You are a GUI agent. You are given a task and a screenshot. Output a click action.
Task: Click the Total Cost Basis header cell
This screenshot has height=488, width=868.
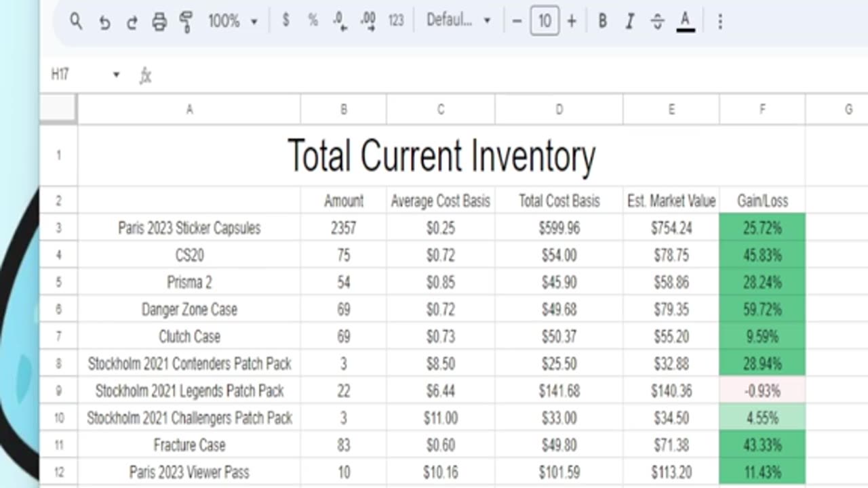[559, 201]
